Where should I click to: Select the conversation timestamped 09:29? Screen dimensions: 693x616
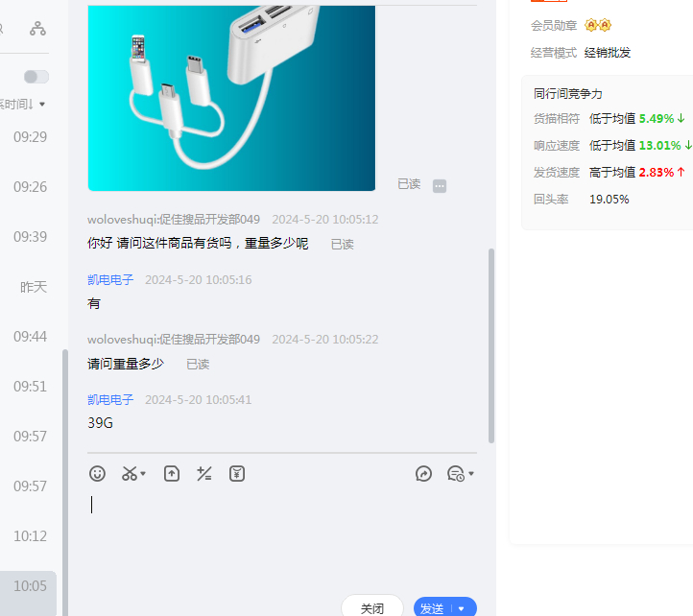(x=30, y=137)
